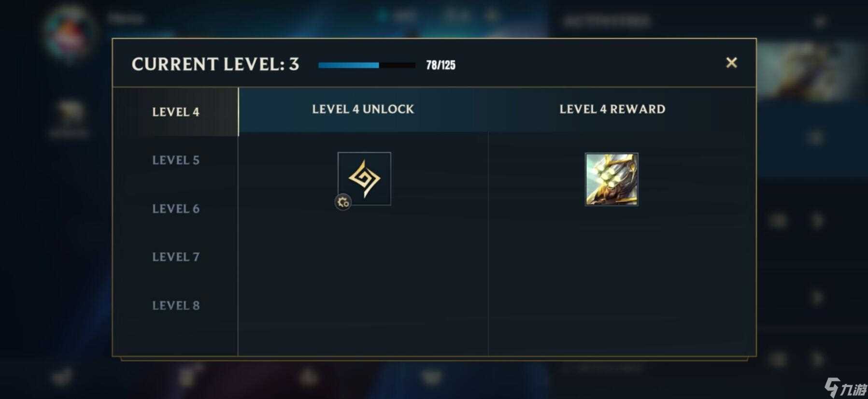Click the LEVEL 4 UNLOCK header
The height and width of the screenshot is (399, 868).
(363, 109)
